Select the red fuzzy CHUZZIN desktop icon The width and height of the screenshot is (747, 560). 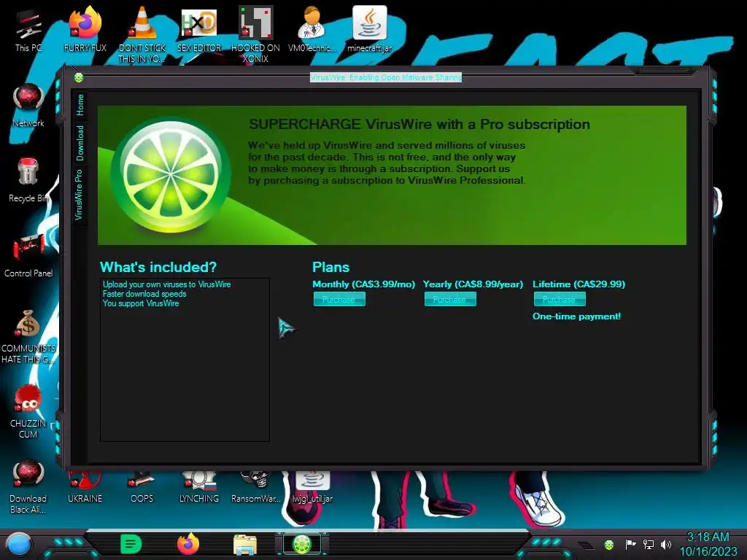[x=28, y=411]
